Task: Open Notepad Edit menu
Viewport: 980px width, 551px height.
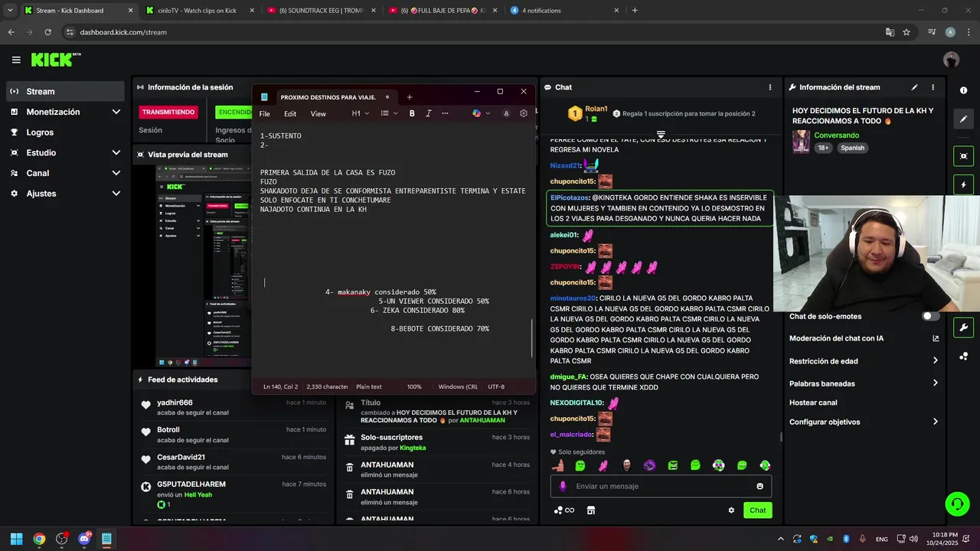Action: 290,113
